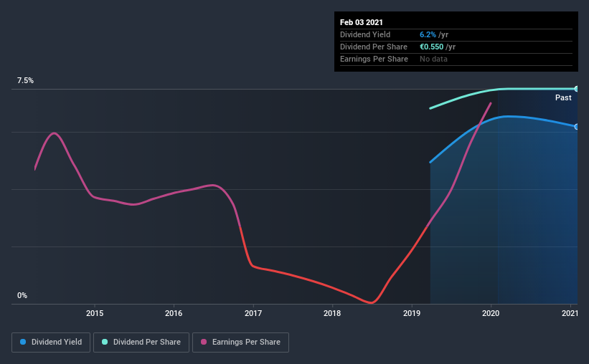Click the 2017 x-axis label

[253, 313]
